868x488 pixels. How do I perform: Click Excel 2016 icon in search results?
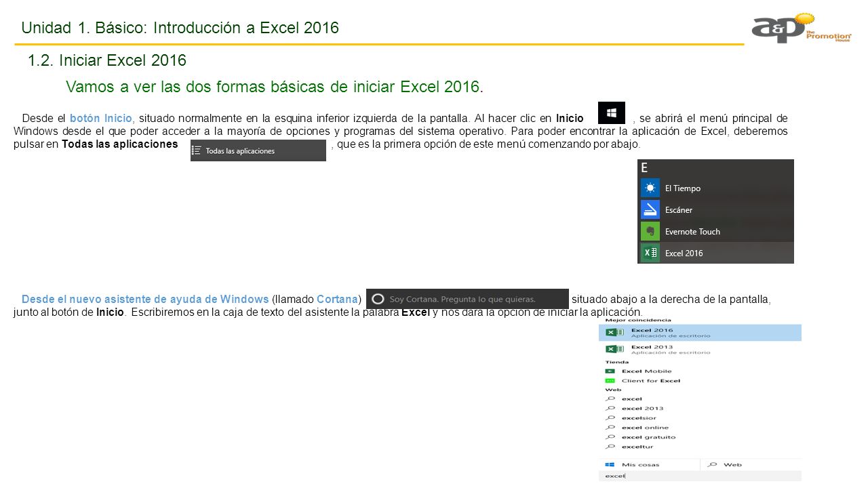pos(614,333)
